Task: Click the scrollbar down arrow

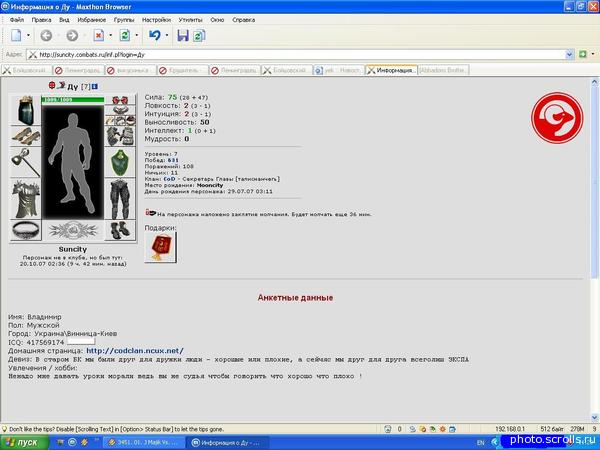Action: (595, 417)
